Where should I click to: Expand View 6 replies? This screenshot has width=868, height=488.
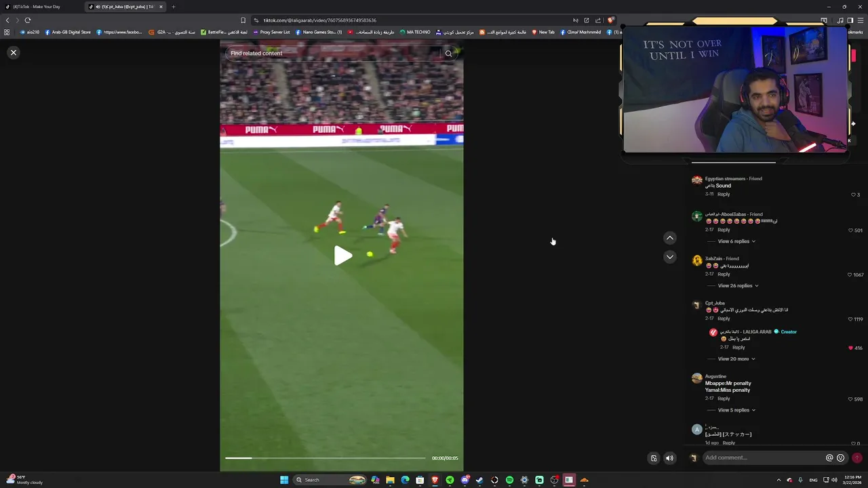(x=736, y=241)
